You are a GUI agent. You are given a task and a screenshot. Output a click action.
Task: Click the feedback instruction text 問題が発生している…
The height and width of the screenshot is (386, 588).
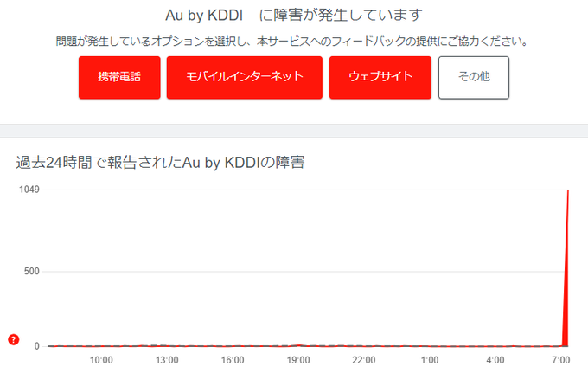(x=292, y=41)
